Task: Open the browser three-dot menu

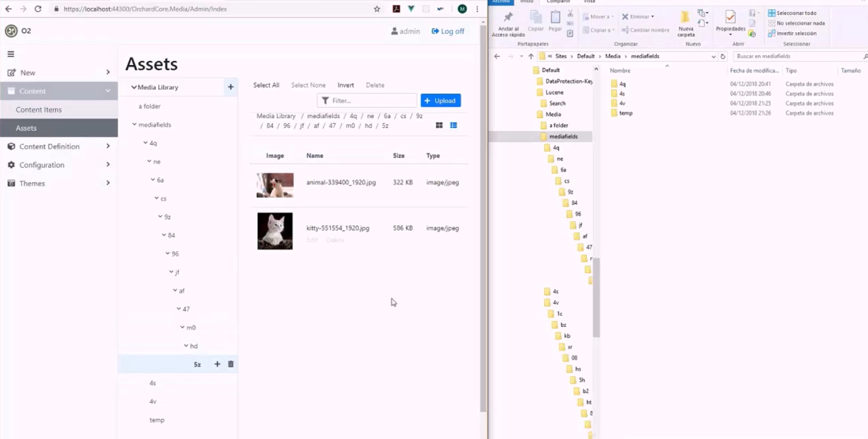Action: click(x=477, y=9)
